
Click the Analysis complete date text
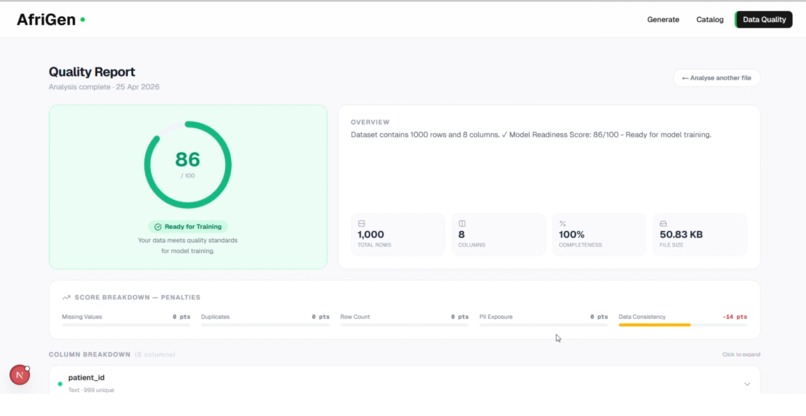tap(104, 87)
